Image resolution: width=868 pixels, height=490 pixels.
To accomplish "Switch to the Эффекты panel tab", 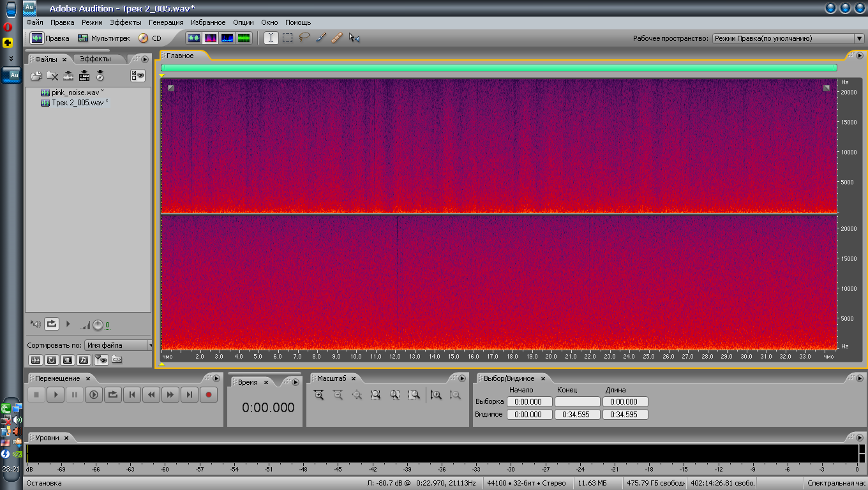I will pos(95,59).
